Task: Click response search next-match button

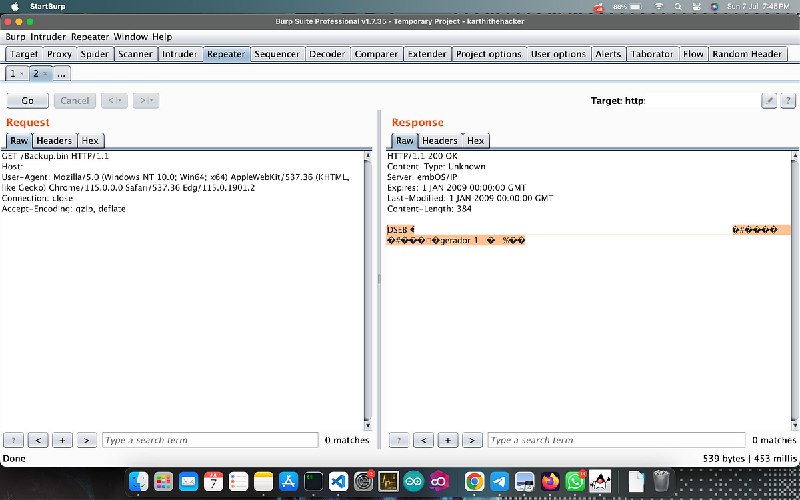Action: click(472, 440)
